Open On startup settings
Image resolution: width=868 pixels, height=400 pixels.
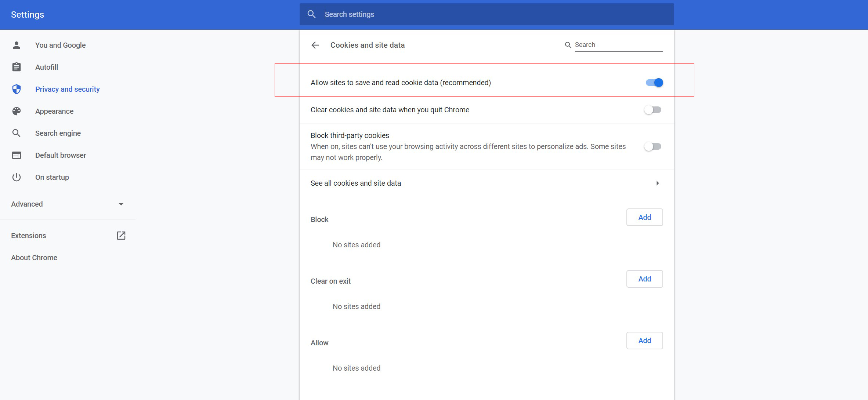pyautogui.click(x=52, y=177)
